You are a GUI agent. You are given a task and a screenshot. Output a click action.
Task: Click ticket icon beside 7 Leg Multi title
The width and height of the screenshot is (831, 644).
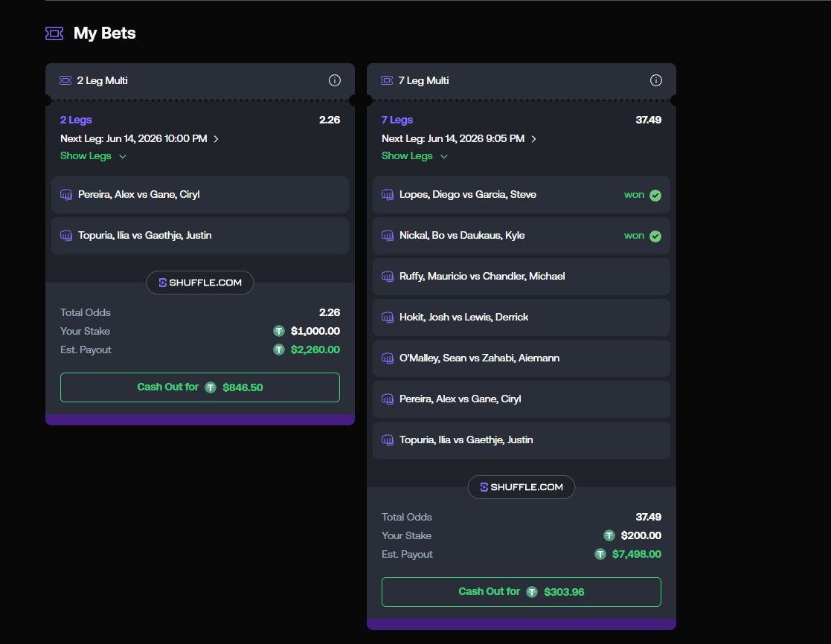coord(387,80)
